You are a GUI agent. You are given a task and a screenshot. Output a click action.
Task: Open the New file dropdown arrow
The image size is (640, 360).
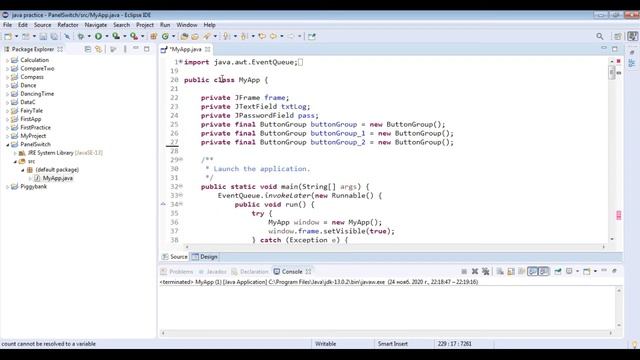[x=16, y=36]
